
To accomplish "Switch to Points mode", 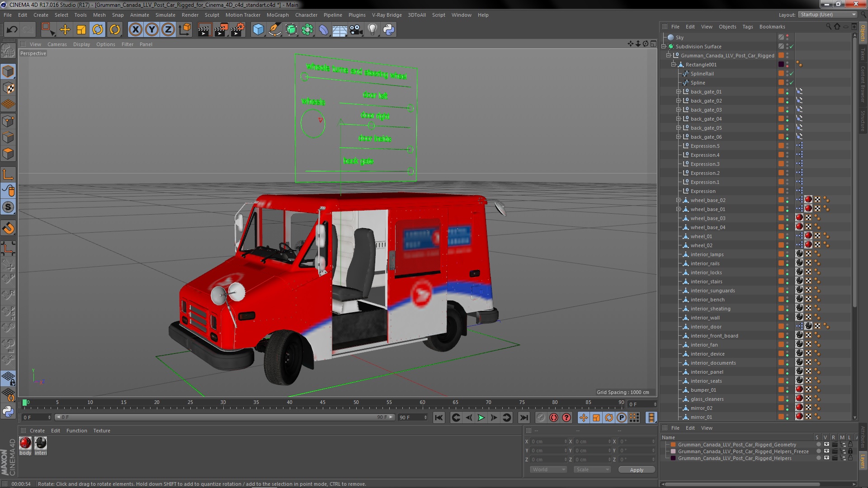I will point(8,121).
